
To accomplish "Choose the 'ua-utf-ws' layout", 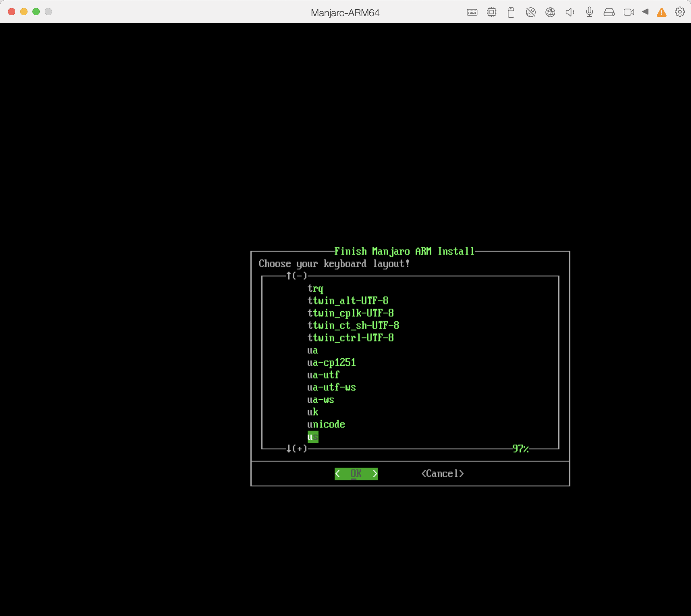I will click(x=331, y=387).
